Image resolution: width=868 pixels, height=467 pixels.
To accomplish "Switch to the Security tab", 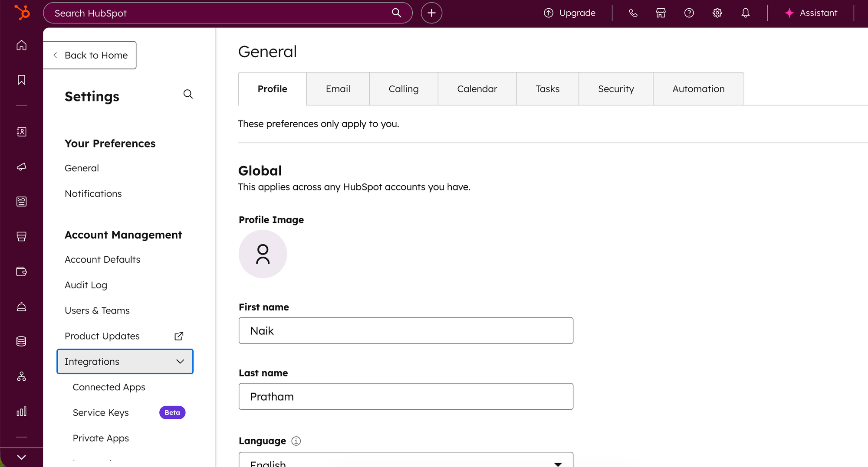I will point(615,89).
